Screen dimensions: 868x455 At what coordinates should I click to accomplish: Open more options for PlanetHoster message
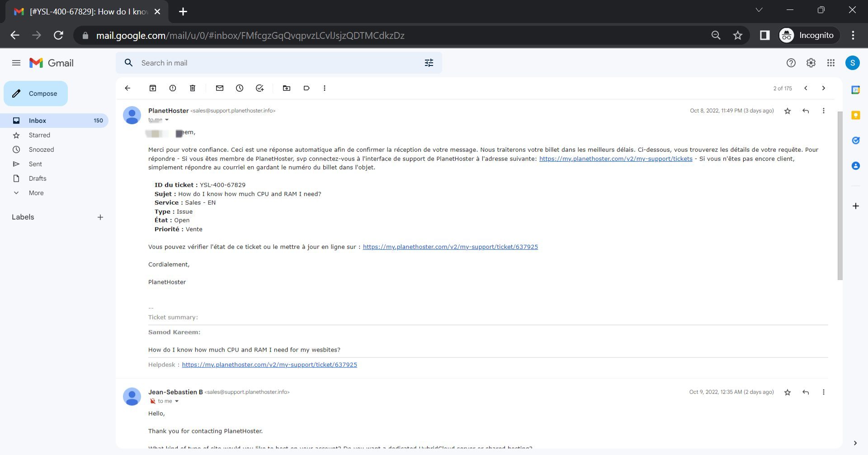point(824,111)
